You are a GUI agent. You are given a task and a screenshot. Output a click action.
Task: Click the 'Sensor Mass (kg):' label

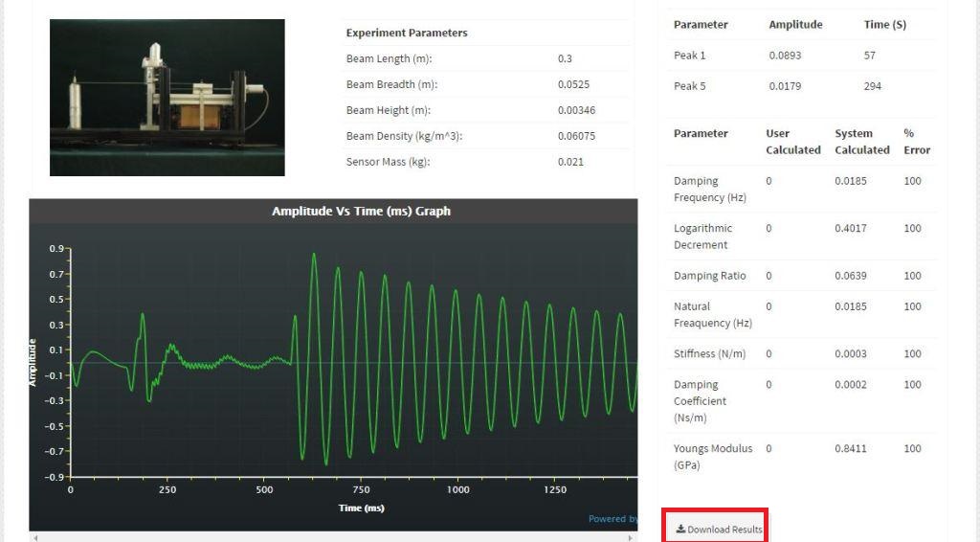(389, 161)
